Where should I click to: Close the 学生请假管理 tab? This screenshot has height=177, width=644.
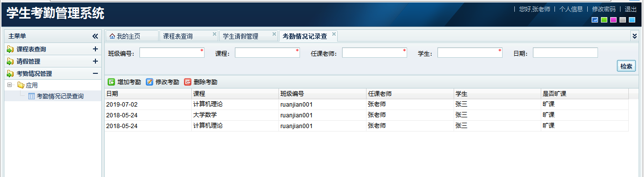point(275,34)
